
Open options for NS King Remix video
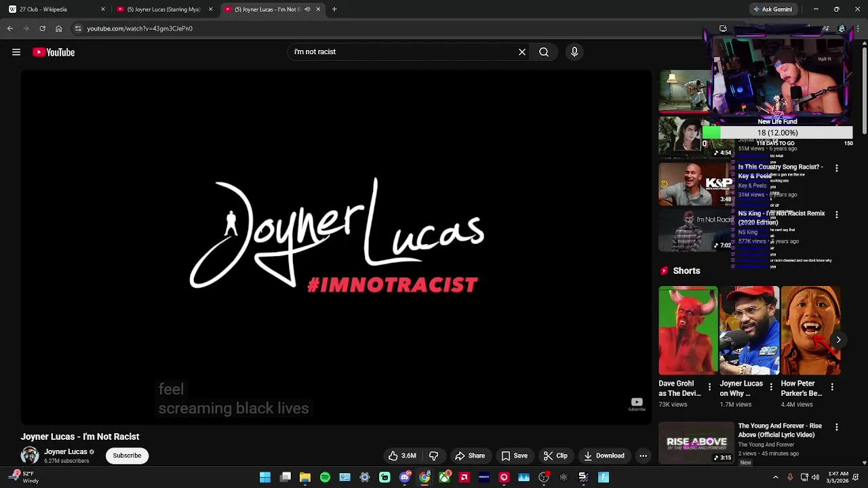pyautogui.click(x=836, y=215)
